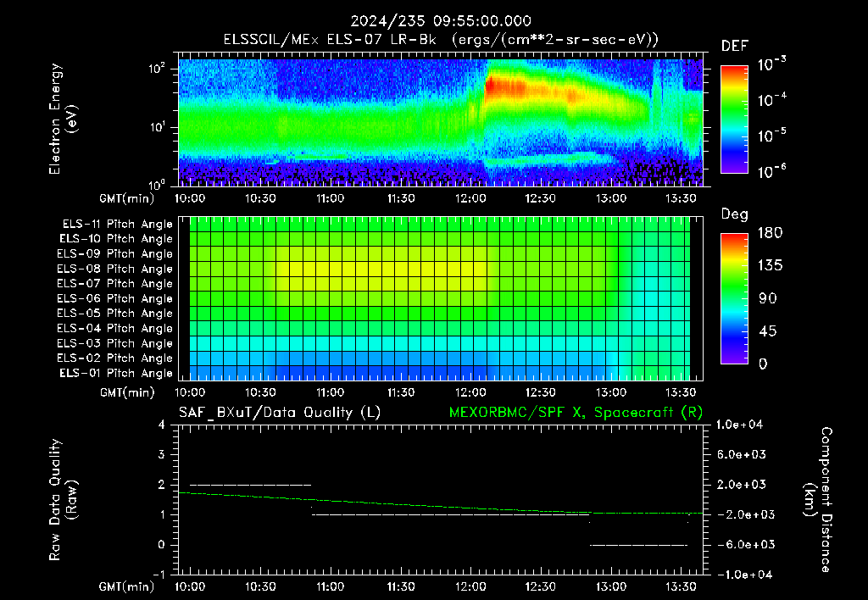Select the timestamp 2024/235 09:55:00.000
The width and height of the screenshot is (868, 600).
point(441,21)
